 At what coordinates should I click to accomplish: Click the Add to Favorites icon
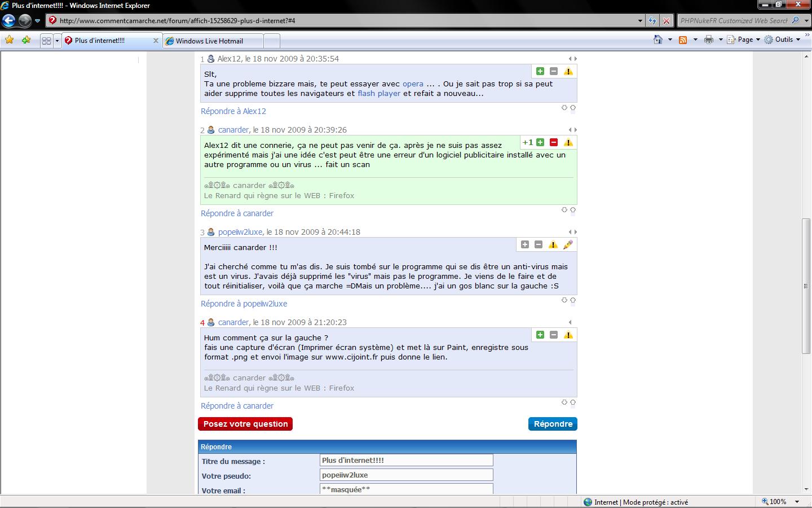26,40
